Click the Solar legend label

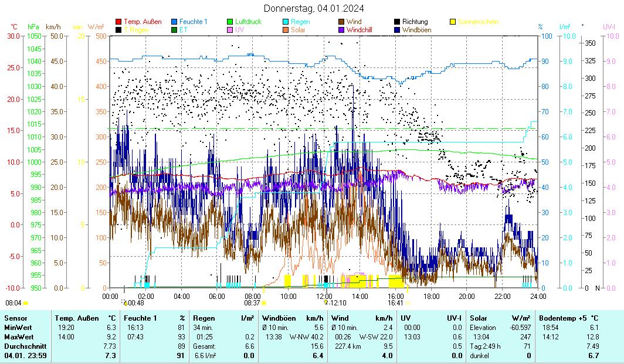pos(298,30)
